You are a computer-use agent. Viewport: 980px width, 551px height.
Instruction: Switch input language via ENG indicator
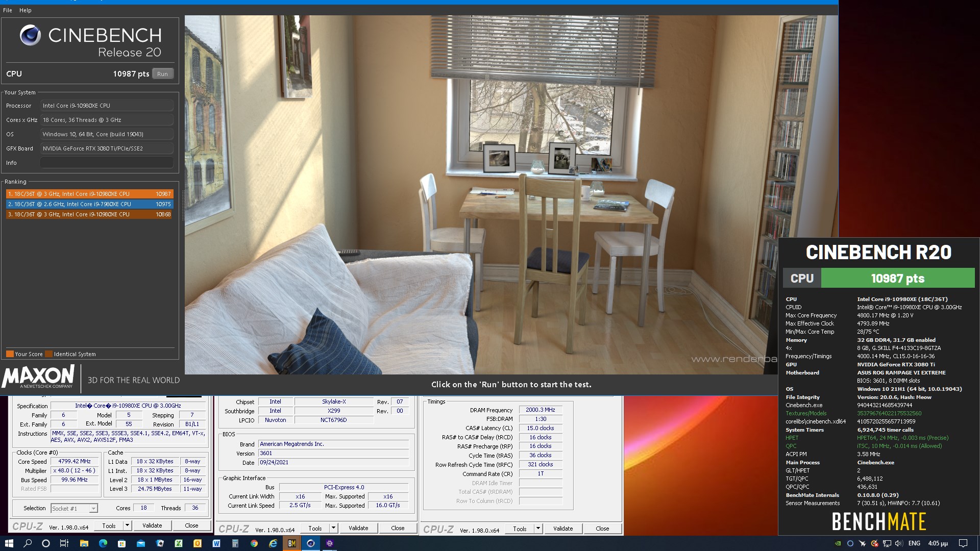(914, 543)
